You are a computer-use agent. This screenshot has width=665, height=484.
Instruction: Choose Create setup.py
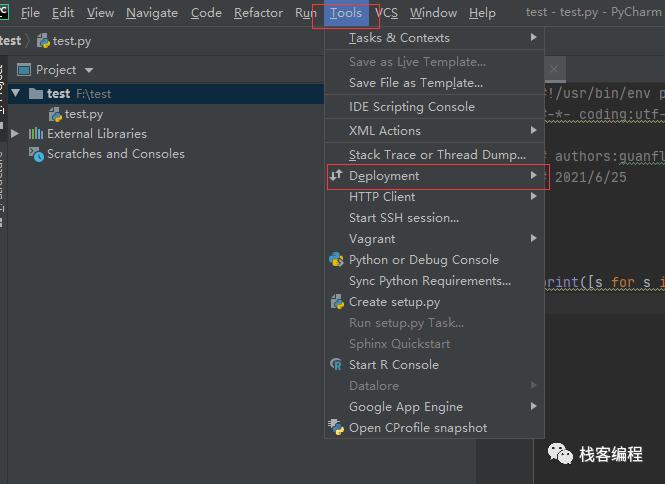pos(434,302)
